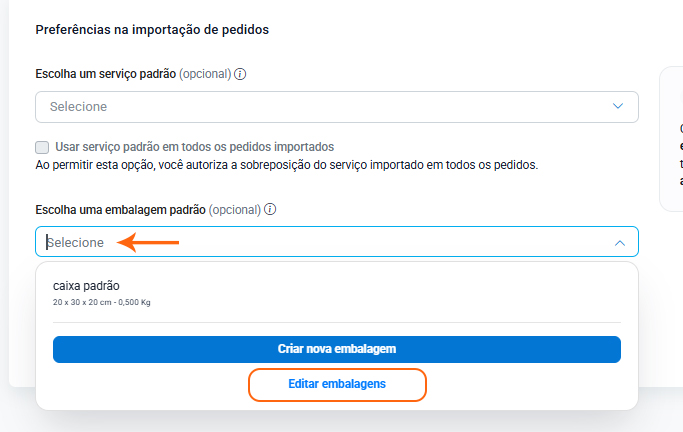Viewport: 683px width, 432px height.
Task: Click the Escolha um serviço padrão label
Action: tap(105, 74)
